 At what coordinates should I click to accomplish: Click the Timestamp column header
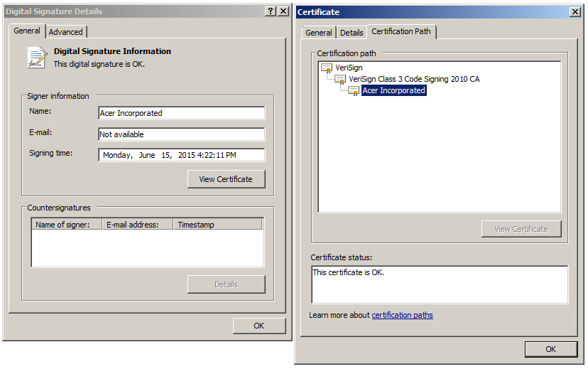click(x=217, y=225)
